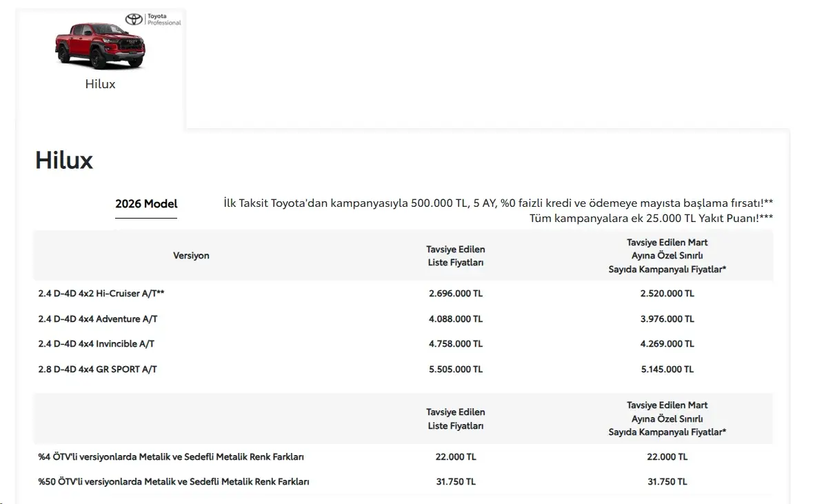Click second table's Mart campaign header
Viewport: 817px width, 504px height.
[x=667, y=419]
